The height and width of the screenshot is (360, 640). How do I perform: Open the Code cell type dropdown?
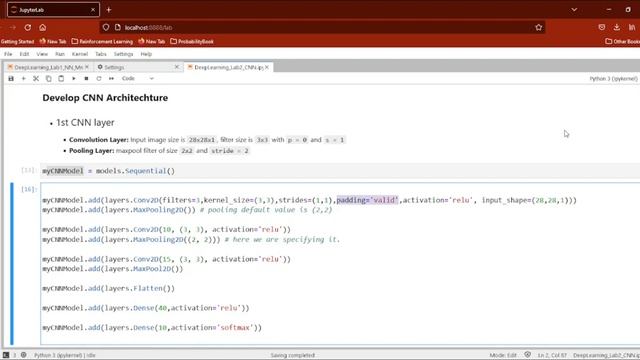(138, 78)
